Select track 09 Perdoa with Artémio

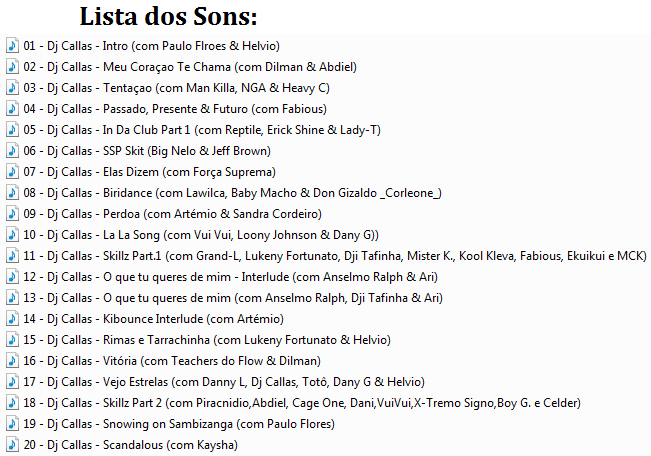[171, 214]
